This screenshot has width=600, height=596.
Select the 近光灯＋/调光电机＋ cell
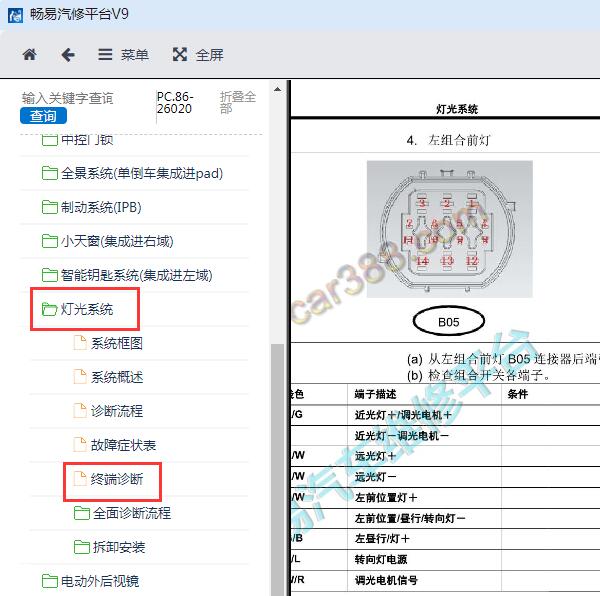coord(424,415)
